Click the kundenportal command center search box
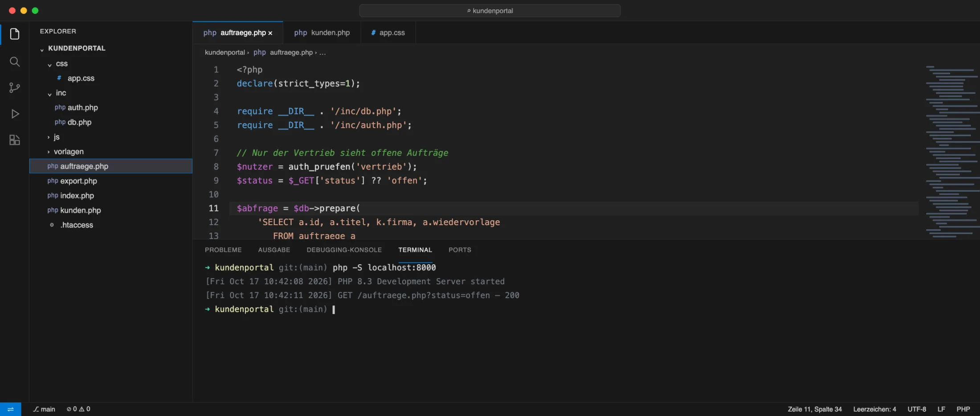The height and width of the screenshot is (416, 980). click(x=490, y=11)
